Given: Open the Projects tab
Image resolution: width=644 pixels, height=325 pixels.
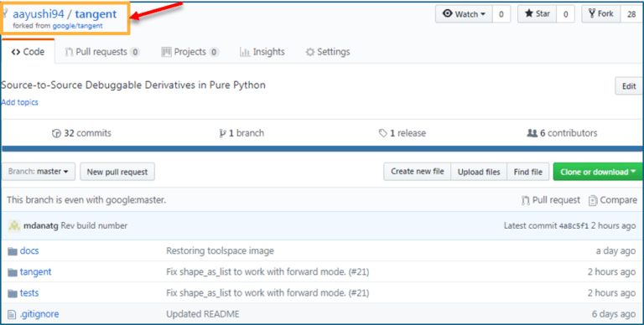Looking at the screenshot, I should point(190,52).
